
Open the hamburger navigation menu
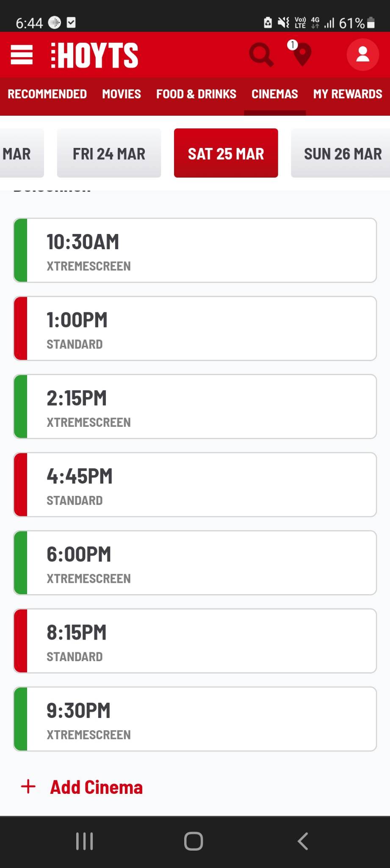pos(22,55)
